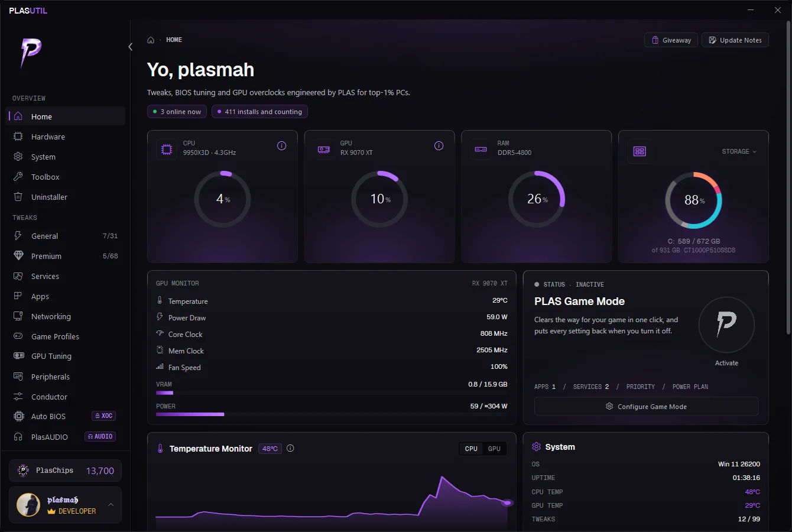Screen dimensions: 792x532
Task: Click the Game Profiles controller icon
Action: click(18, 336)
